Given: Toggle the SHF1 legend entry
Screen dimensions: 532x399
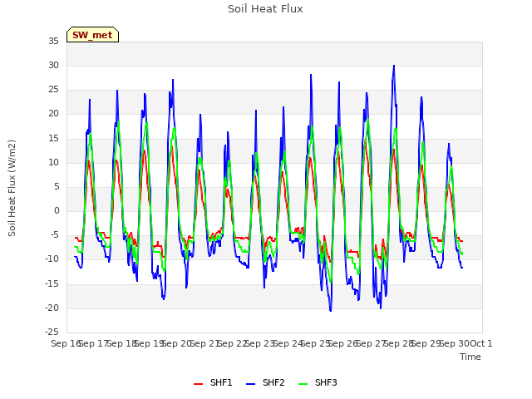Looking at the screenshot, I should (x=213, y=382).
